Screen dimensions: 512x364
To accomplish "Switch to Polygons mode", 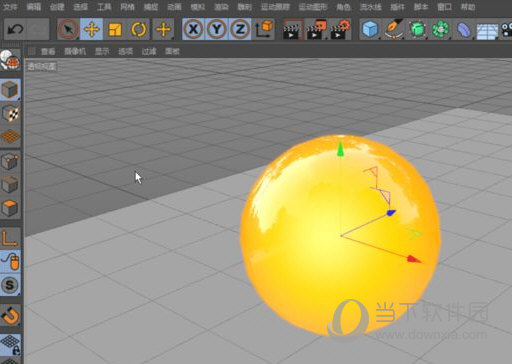I will (x=10, y=208).
